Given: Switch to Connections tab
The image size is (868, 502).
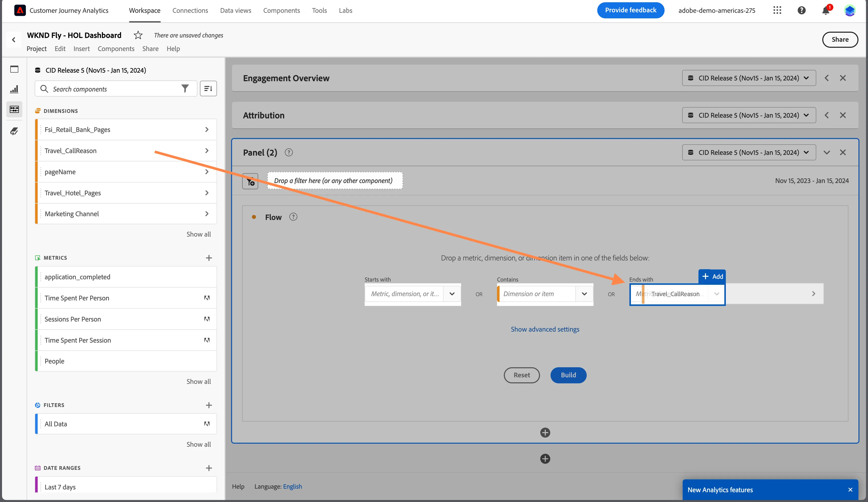Looking at the screenshot, I should [x=190, y=10].
